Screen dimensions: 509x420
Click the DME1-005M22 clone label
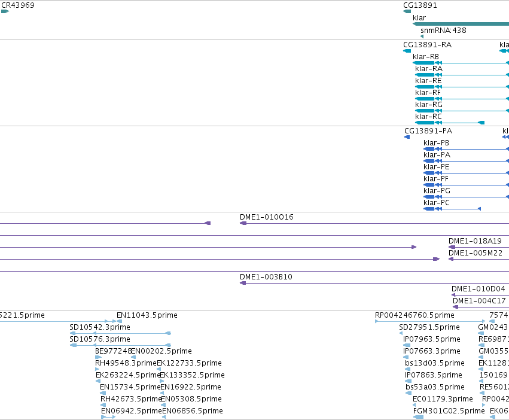pyautogui.click(x=476, y=253)
